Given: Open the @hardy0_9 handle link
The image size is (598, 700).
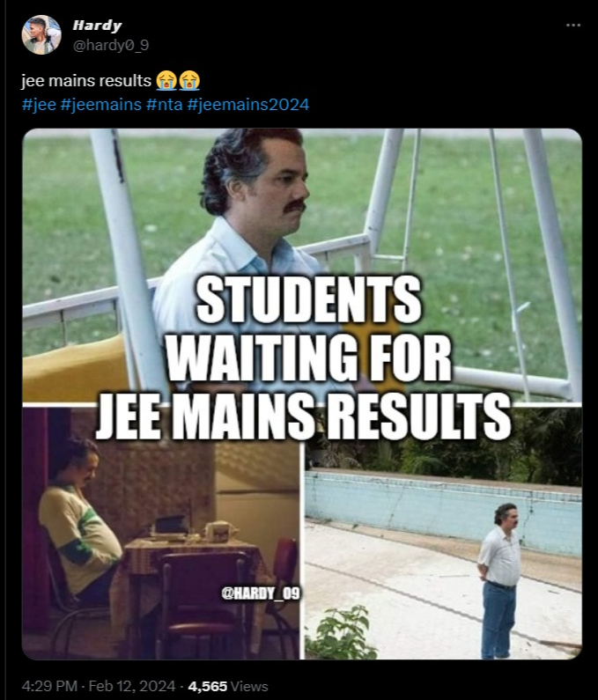Looking at the screenshot, I should (111, 45).
